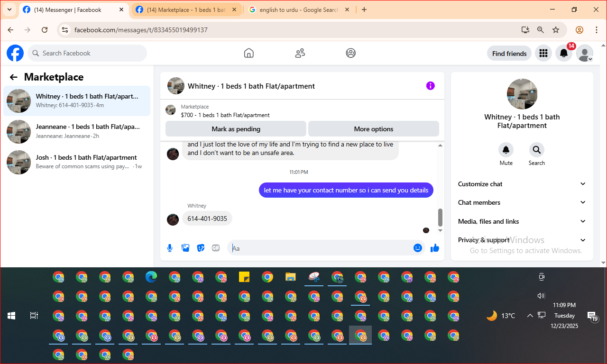Send a thumbs-up like

434,248
